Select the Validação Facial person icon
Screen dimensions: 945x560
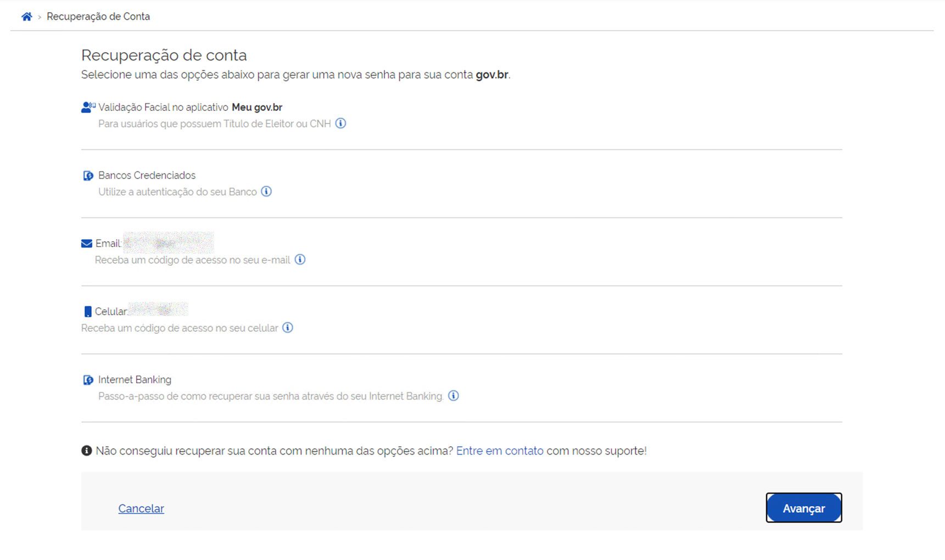coord(87,107)
